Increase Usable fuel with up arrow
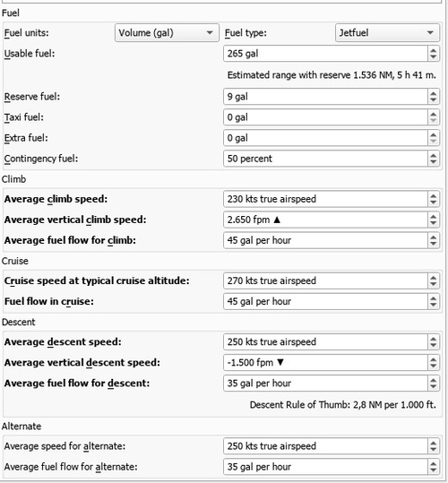448x483 pixels. [x=434, y=50]
